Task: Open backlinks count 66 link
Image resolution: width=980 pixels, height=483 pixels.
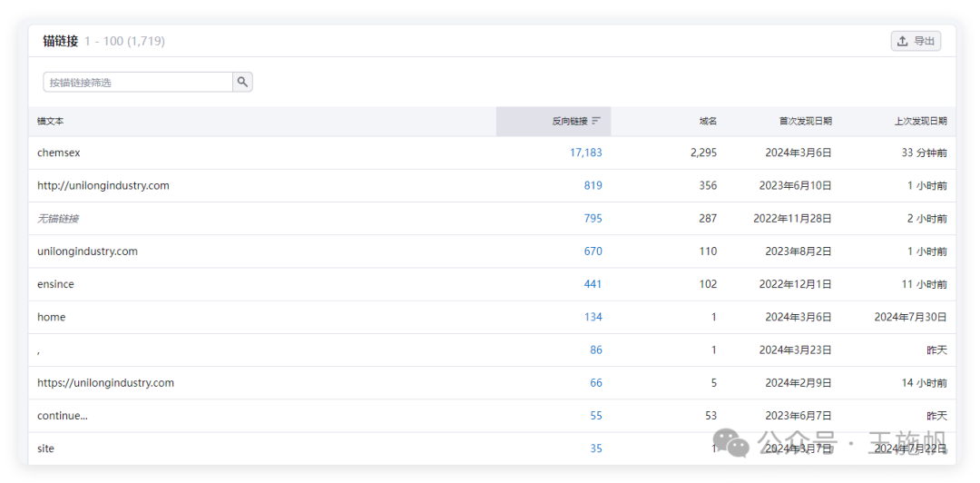Action: click(596, 383)
